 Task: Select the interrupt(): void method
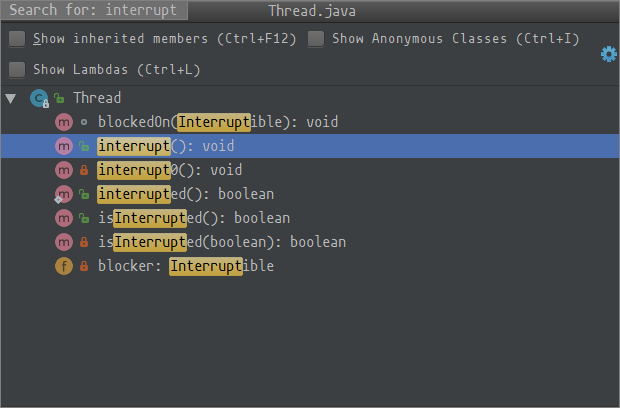[310, 146]
